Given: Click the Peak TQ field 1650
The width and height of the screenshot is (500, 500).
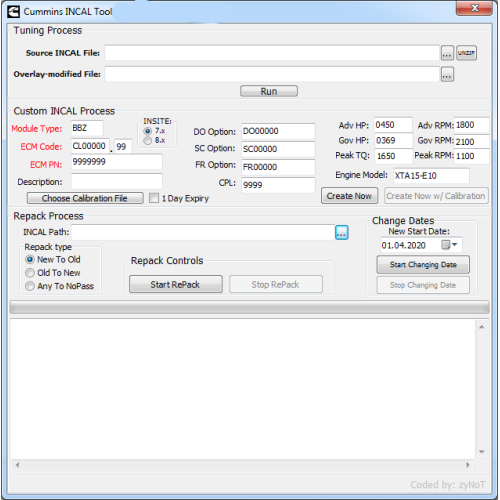Looking at the screenshot, I should tap(394, 156).
